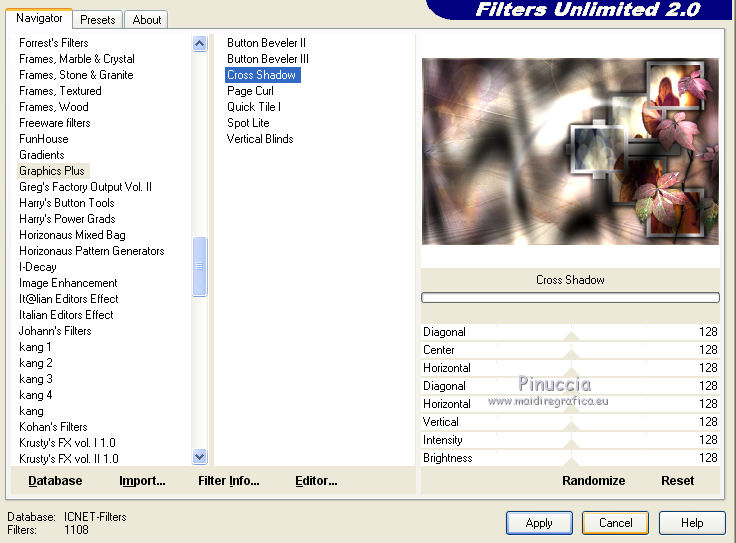Choose Spot Lite filter
Image resolution: width=736 pixels, height=543 pixels.
248,122
